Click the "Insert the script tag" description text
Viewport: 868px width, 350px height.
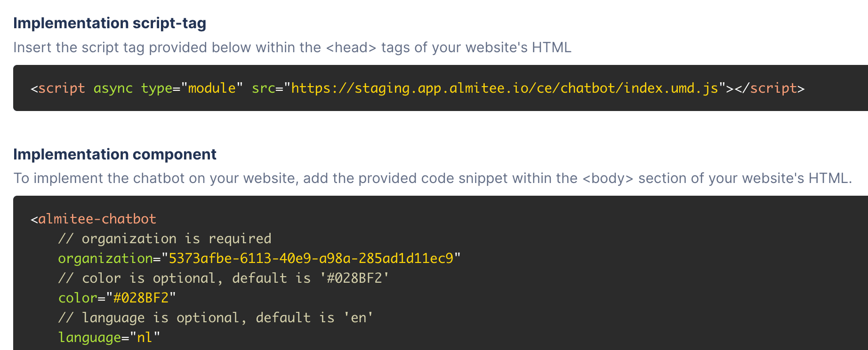(292, 48)
